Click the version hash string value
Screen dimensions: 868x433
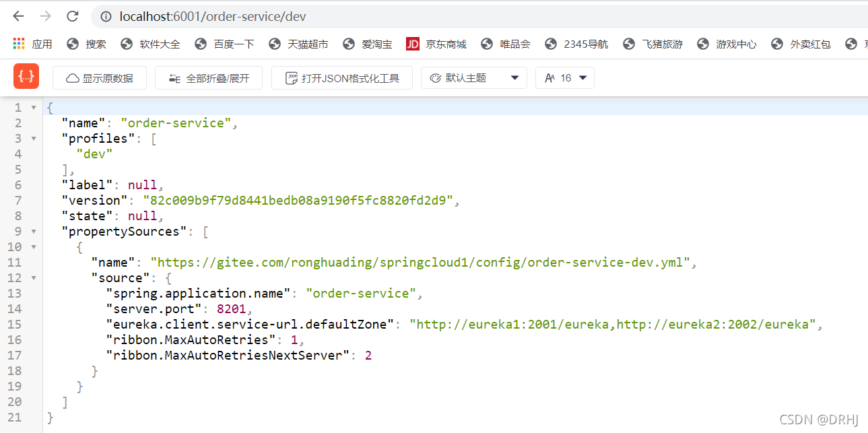pyautogui.click(x=299, y=201)
